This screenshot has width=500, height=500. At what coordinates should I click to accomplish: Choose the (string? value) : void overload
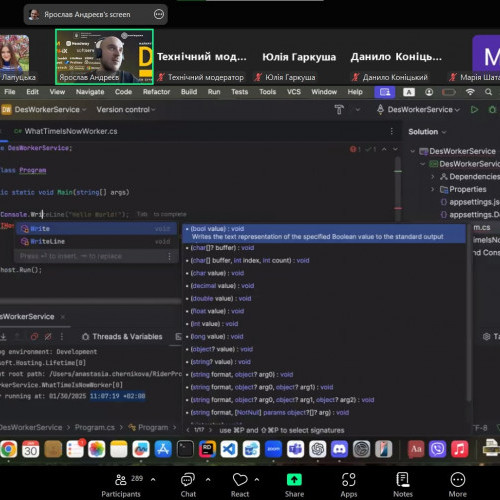(x=221, y=362)
